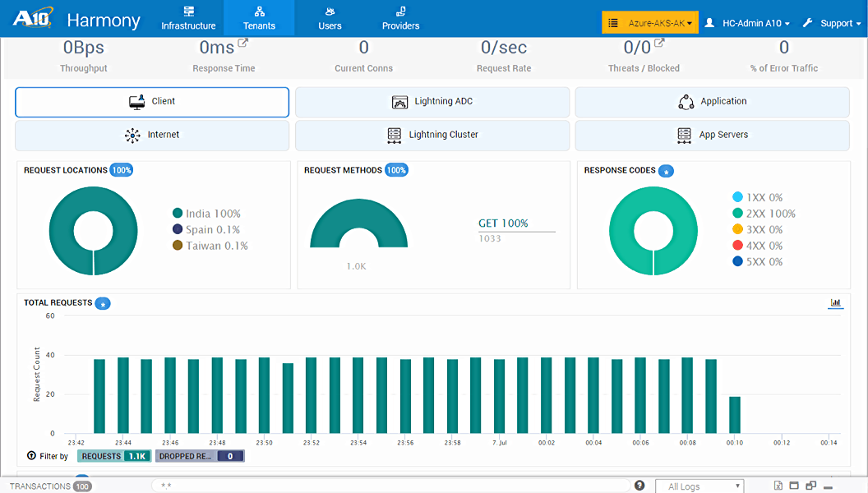Select the Lightning Cluster view
This screenshot has height=493, width=868.
coord(432,135)
